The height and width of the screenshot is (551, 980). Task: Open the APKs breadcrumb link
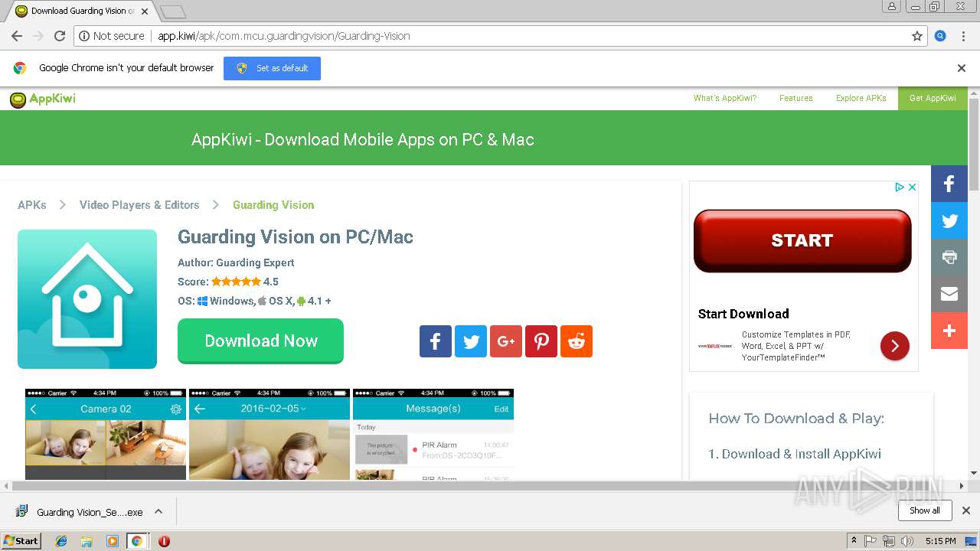[32, 205]
